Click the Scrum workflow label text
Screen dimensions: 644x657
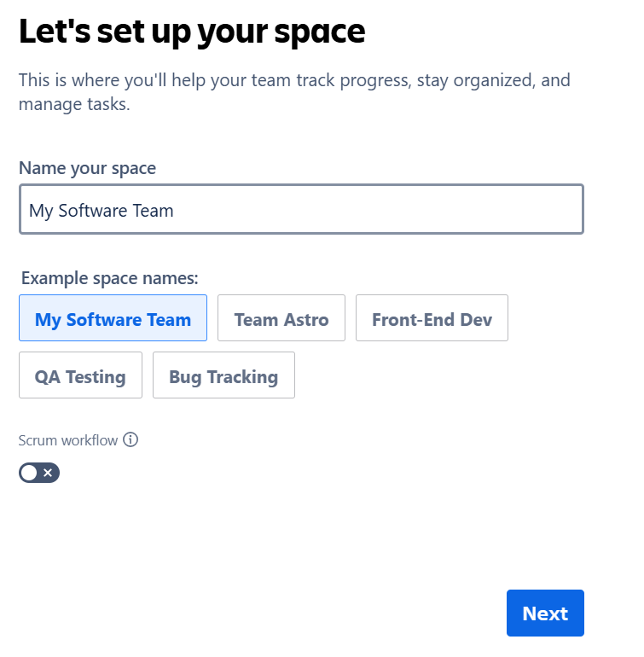click(67, 440)
